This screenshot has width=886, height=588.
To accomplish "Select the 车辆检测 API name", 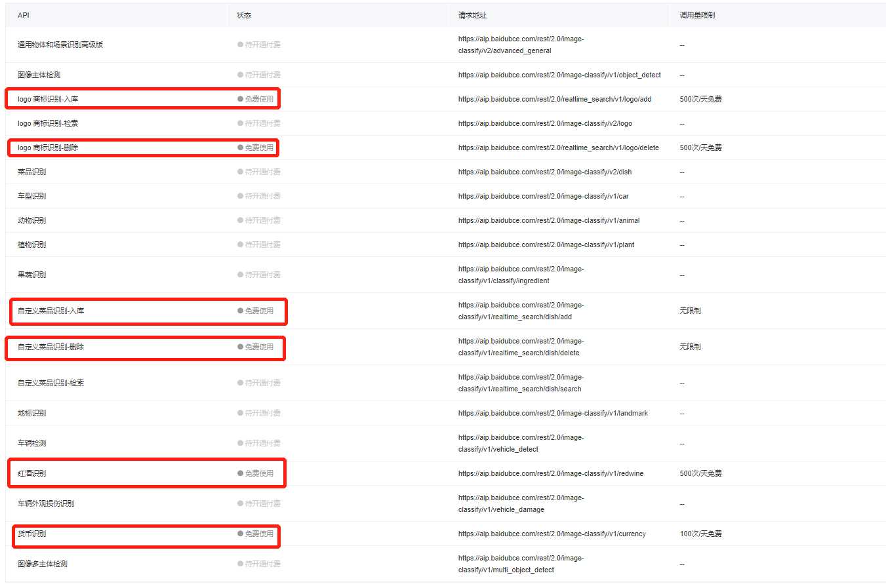I will pos(31,443).
